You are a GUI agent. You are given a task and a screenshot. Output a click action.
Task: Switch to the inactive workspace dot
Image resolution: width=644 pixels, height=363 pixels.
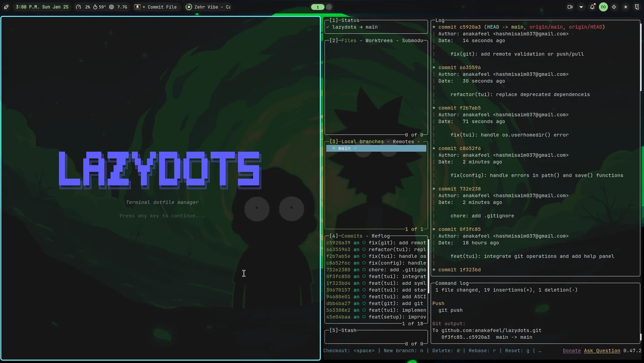point(329,7)
